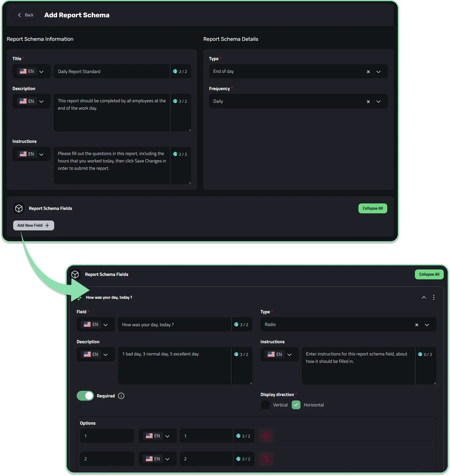Expand the Daily Frequency dropdown
The width and height of the screenshot is (450, 476).
point(378,101)
